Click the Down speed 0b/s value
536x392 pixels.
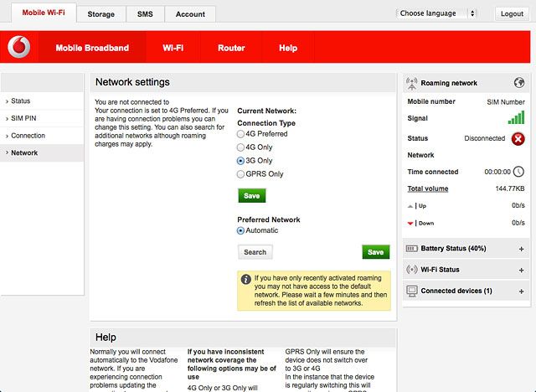tap(518, 223)
